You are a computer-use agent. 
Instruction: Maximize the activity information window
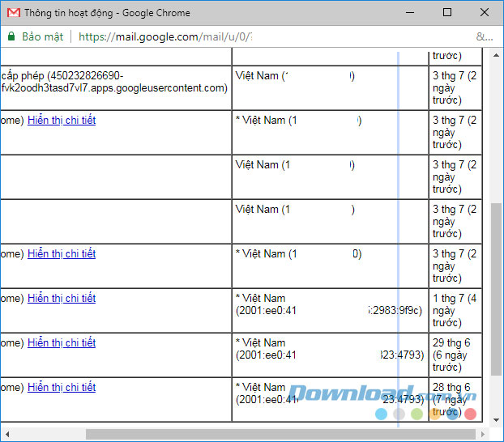tap(447, 13)
